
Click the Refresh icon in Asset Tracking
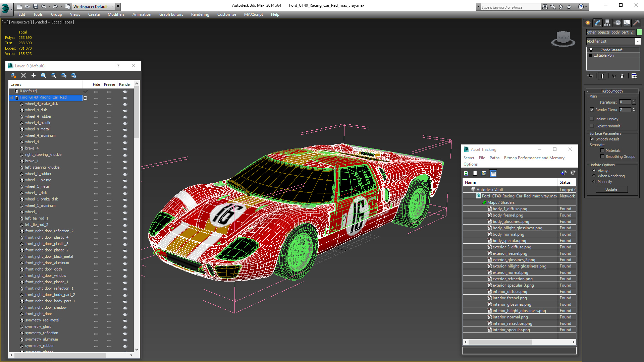point(466,173)
